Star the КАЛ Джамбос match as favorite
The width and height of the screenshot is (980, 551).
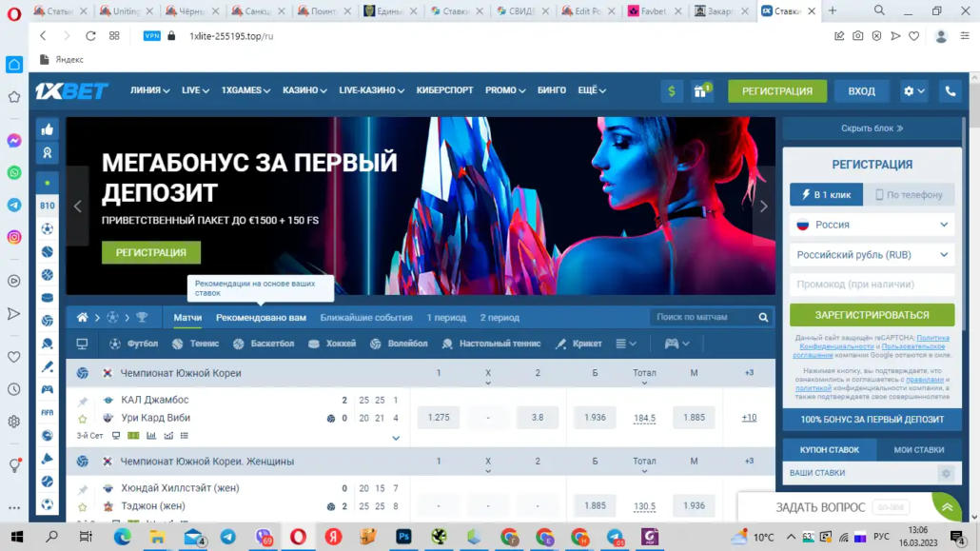[x=83, y=418]
